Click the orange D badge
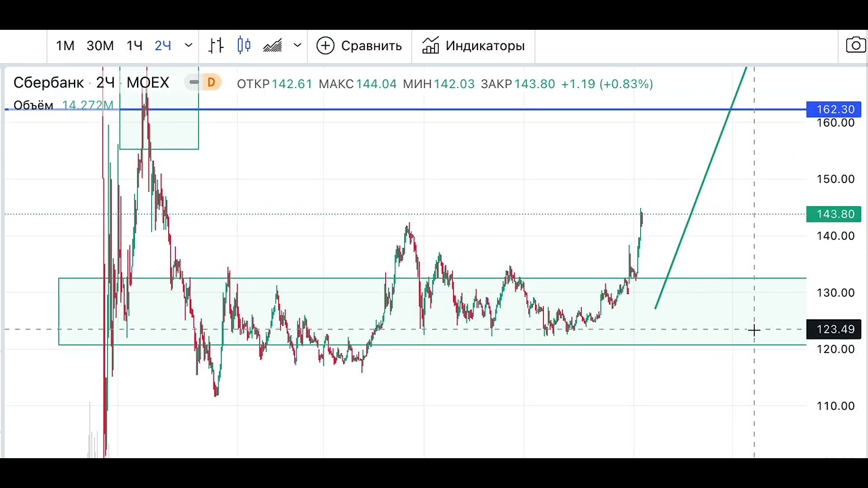The height and width of the screenshot is (488, 868). coord(211,83)
